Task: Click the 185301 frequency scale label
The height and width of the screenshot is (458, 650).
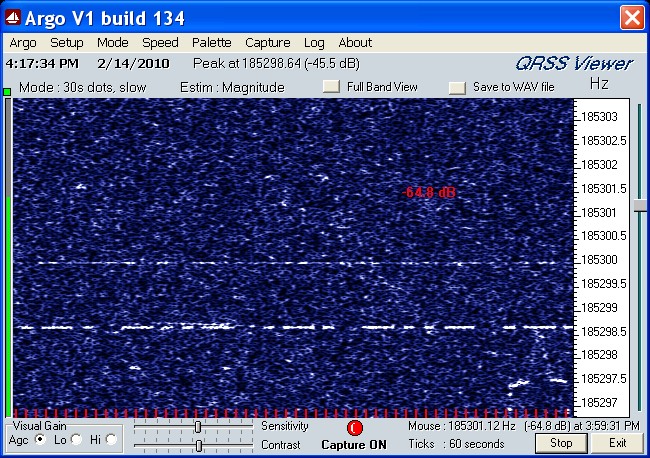Action: [599, 213]
